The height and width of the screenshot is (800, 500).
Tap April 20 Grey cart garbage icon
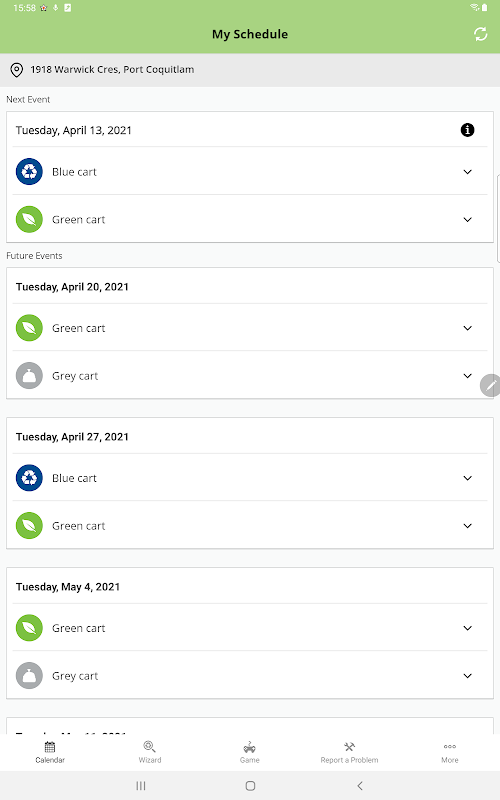pos(29,376)
